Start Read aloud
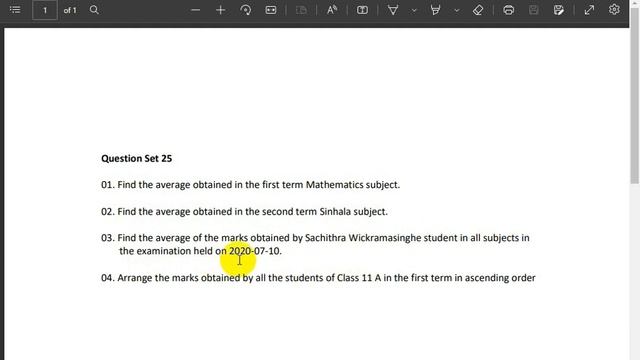640x360 pixels. [x=332, y=10]
